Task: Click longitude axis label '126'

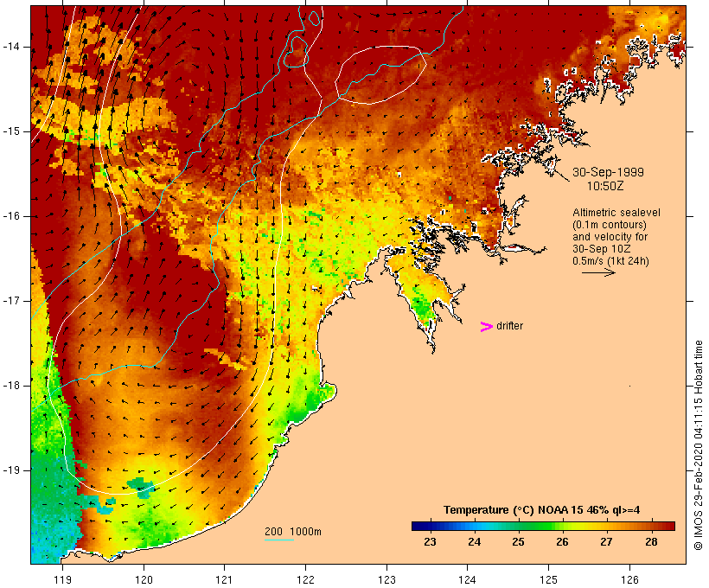Action: [629, 579]
